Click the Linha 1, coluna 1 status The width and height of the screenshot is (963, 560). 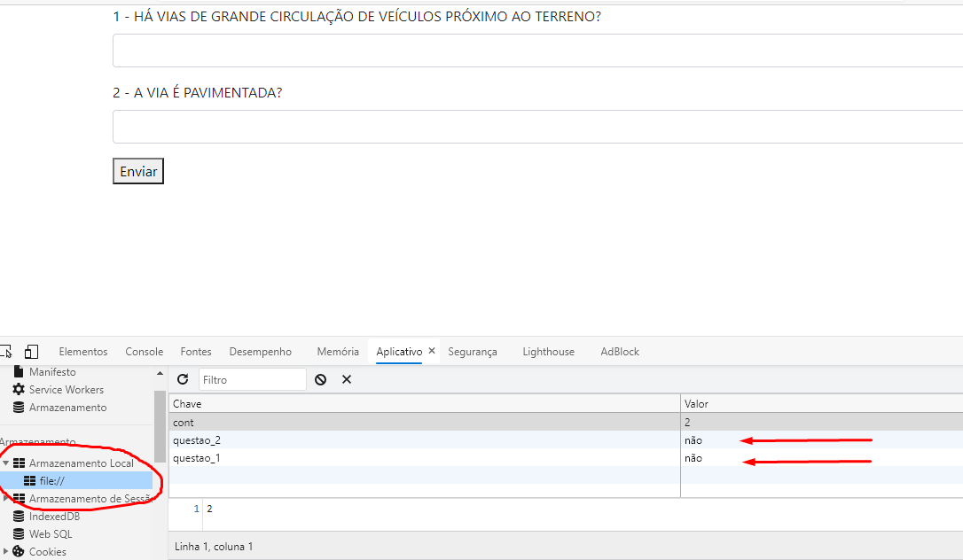[214, 547]
